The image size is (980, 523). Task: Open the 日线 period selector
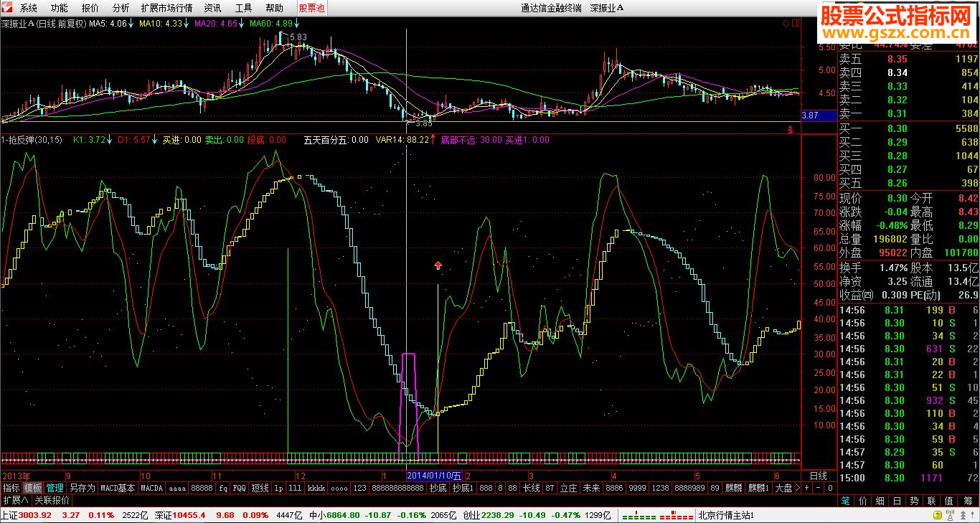tap(818, 476)
